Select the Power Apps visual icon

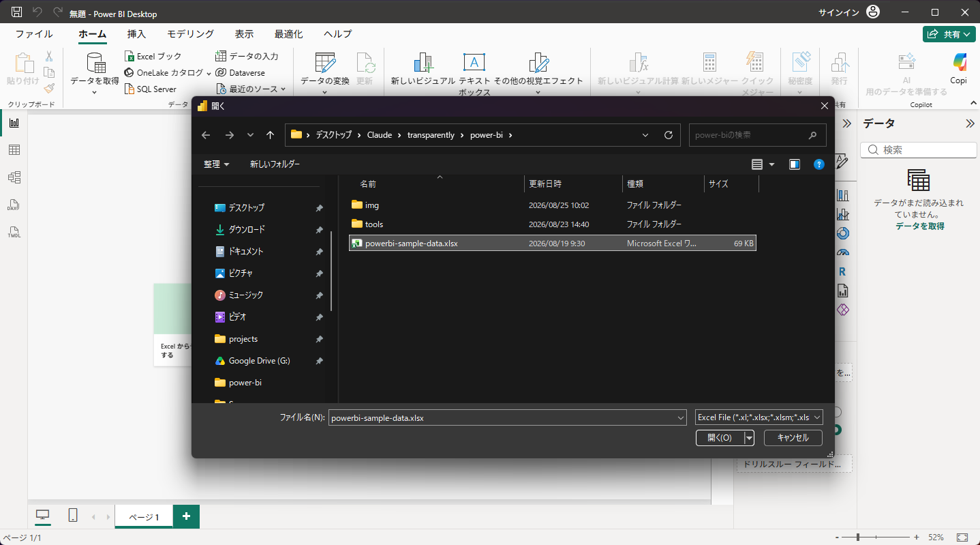click(842, 310)
